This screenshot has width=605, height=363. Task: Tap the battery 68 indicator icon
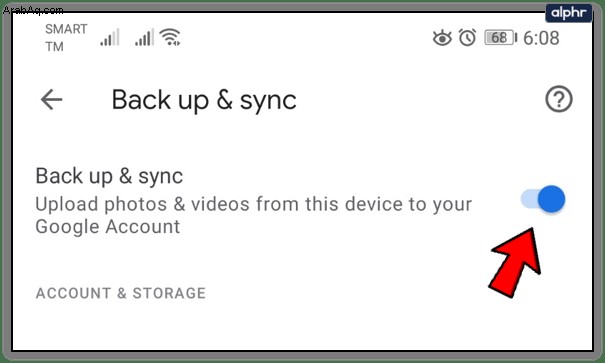[500, 38]
